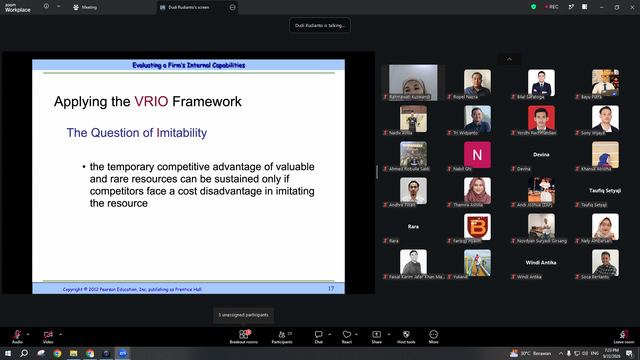Select Tri Widyanto's participant thumbnail

pos(477,119)
